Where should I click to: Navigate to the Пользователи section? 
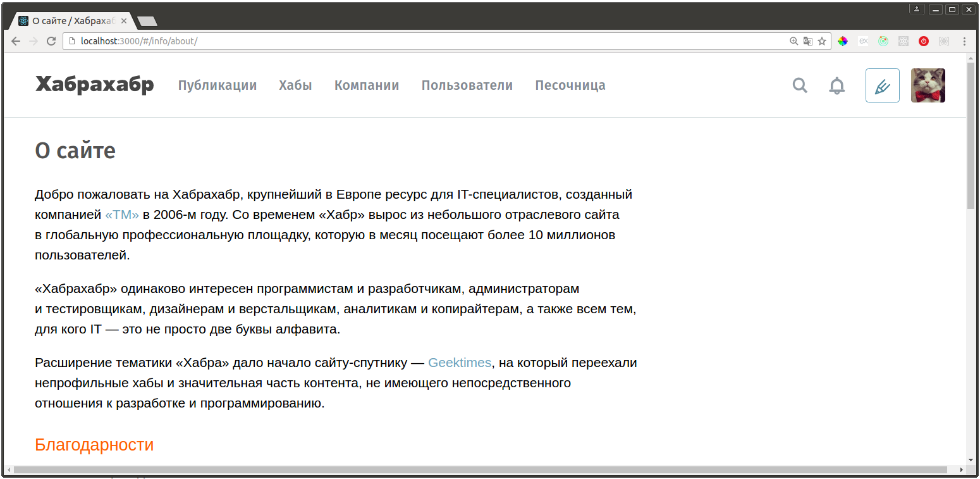[467, 85]
